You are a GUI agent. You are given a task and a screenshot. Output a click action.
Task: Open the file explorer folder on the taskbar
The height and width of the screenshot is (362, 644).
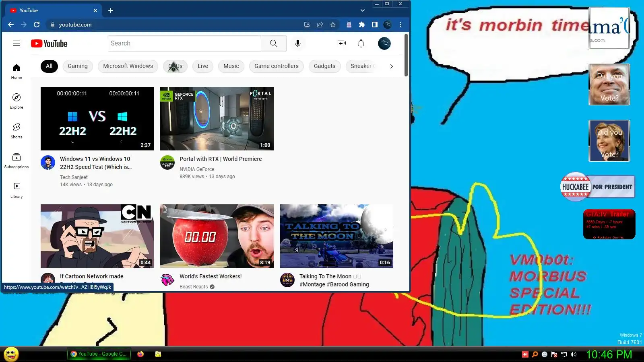pyautogui.click(x=158, y=354)
